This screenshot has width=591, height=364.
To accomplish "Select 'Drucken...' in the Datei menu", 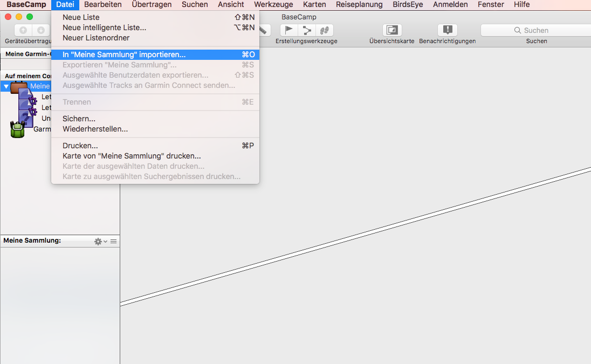I will tap(80, 146).
